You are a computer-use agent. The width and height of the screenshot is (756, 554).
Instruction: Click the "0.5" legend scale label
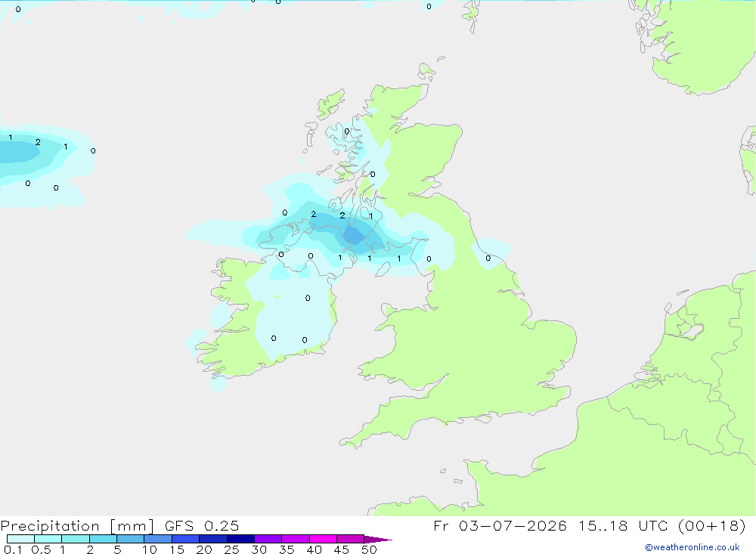click(x=41, y=549)
